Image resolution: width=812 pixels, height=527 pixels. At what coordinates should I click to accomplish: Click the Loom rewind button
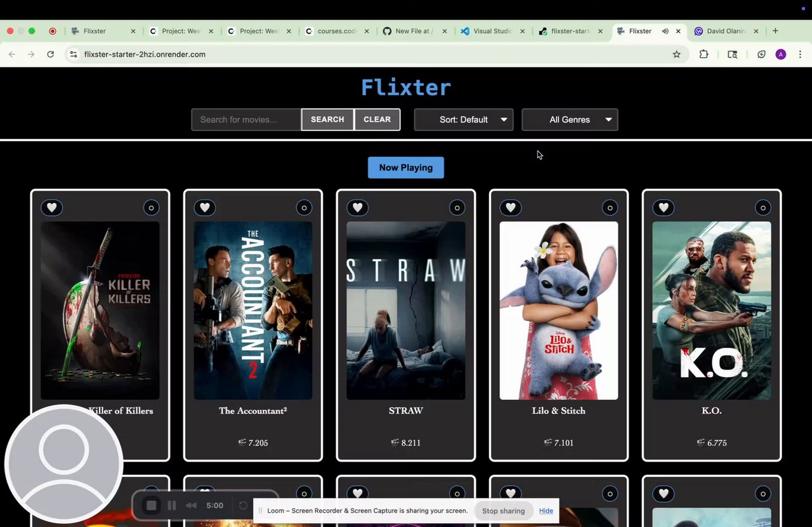click(191, 505)
